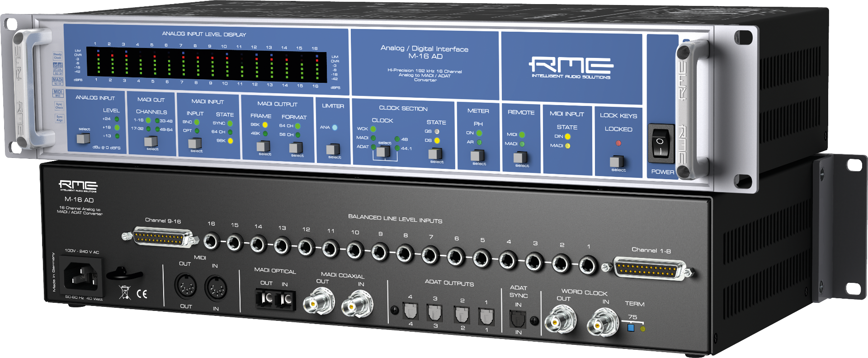
Task: Click the MIDI IN DIN connector
Action: (216, 288)
